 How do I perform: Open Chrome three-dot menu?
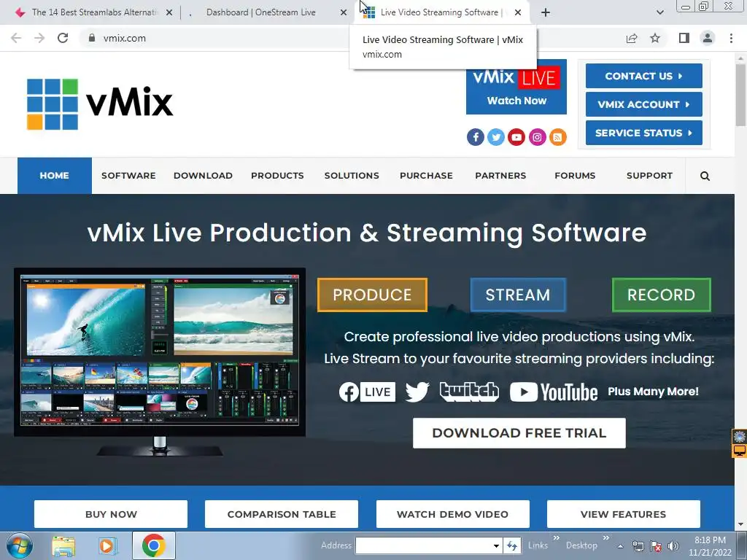click(731, 38)
